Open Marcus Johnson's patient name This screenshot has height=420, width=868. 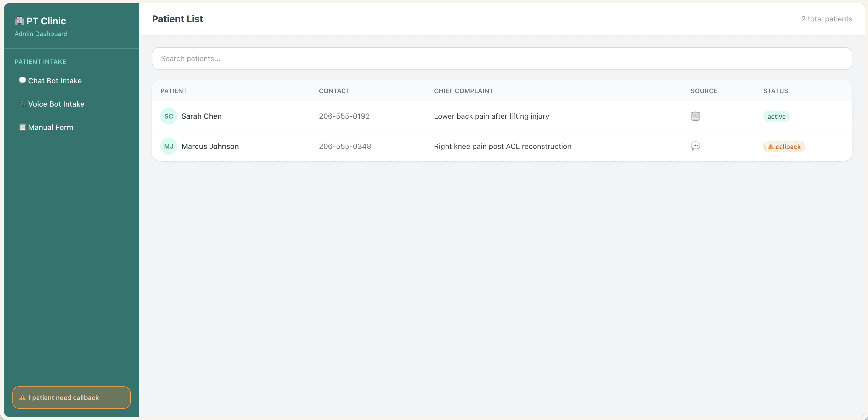(210, 146)
